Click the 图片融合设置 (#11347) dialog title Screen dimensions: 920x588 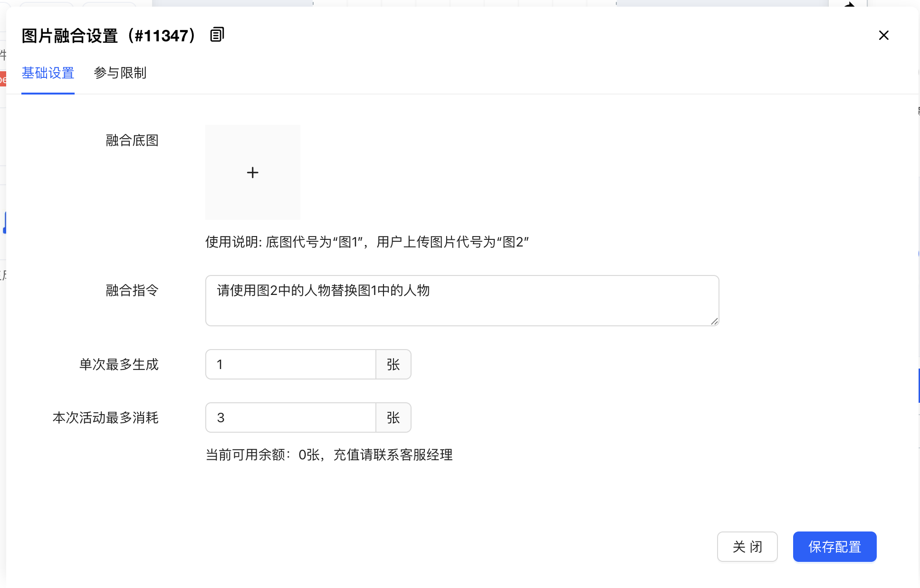pos(109,36)
